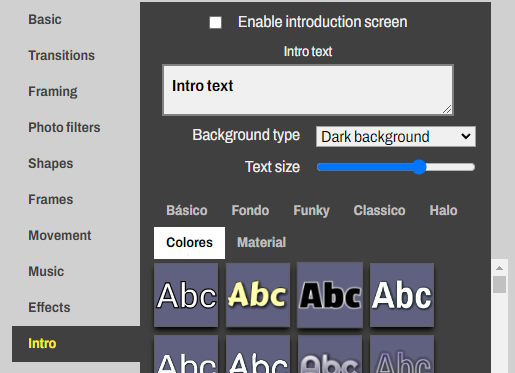
Task: Open the Halo style tab
Action: click(443, 210)
